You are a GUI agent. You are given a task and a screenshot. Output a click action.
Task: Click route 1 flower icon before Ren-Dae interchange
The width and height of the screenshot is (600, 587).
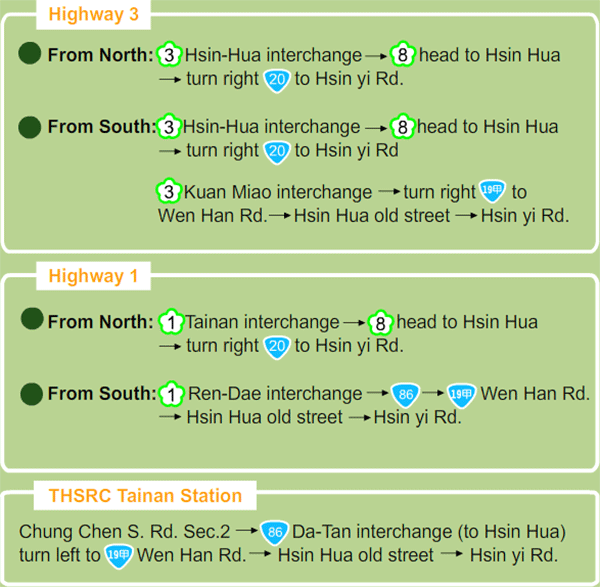[x=171, y=394]
